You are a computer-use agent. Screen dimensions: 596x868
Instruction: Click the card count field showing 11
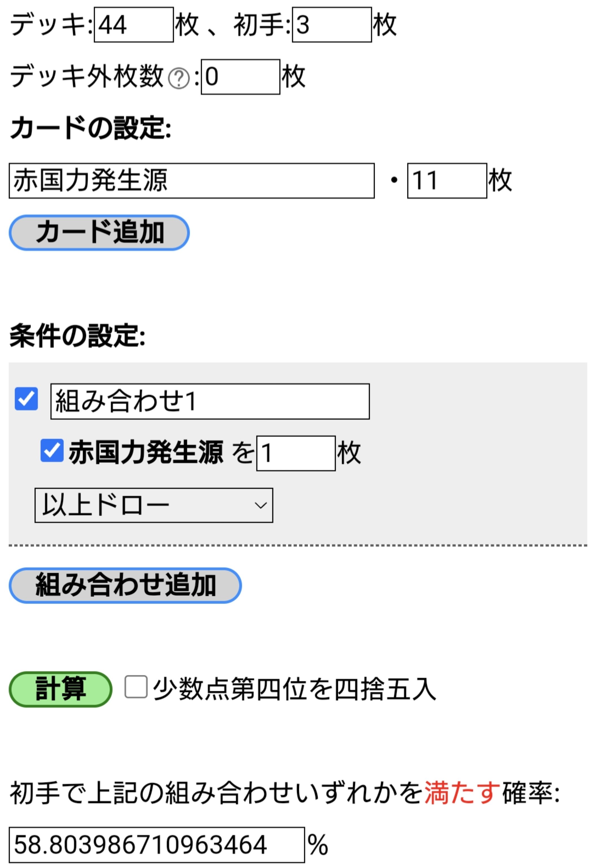(447, 181)
